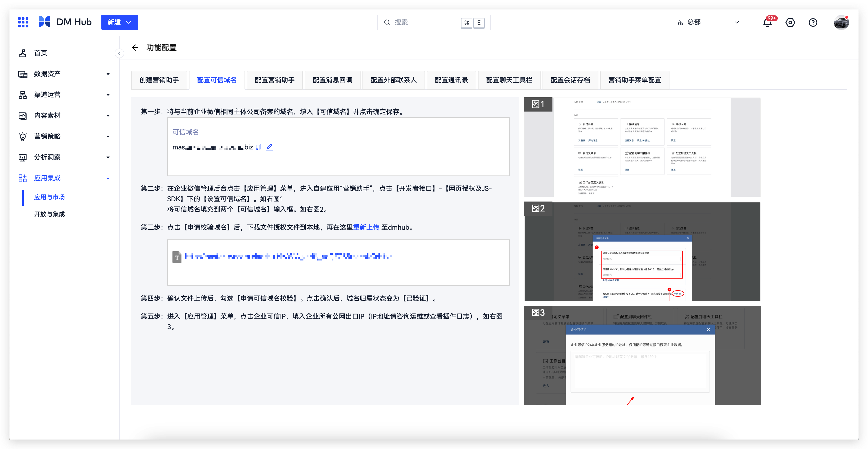868x449 pixels.
Task: Open the user avatar menu
Action: [841, 22]
